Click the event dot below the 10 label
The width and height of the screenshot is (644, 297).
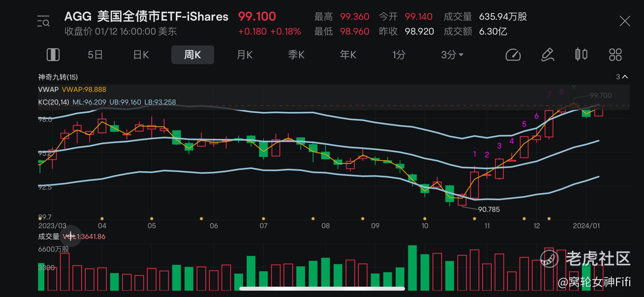[x=425, y=219]
